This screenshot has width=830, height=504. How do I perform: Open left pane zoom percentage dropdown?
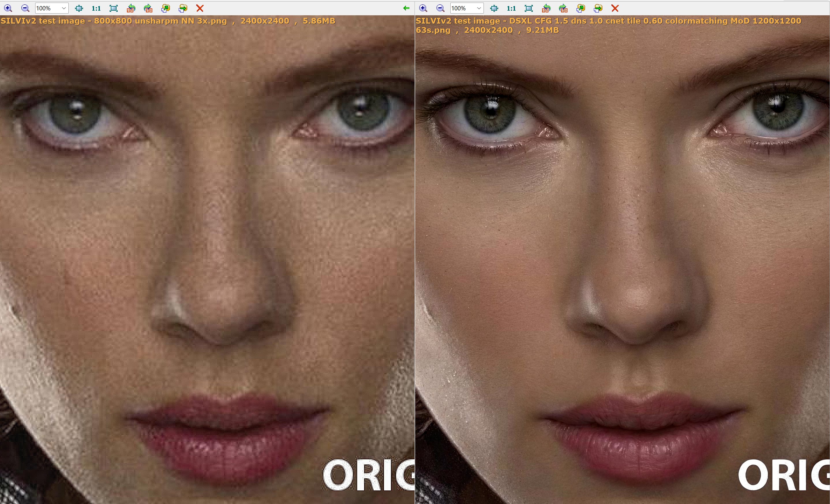[63, 8]
